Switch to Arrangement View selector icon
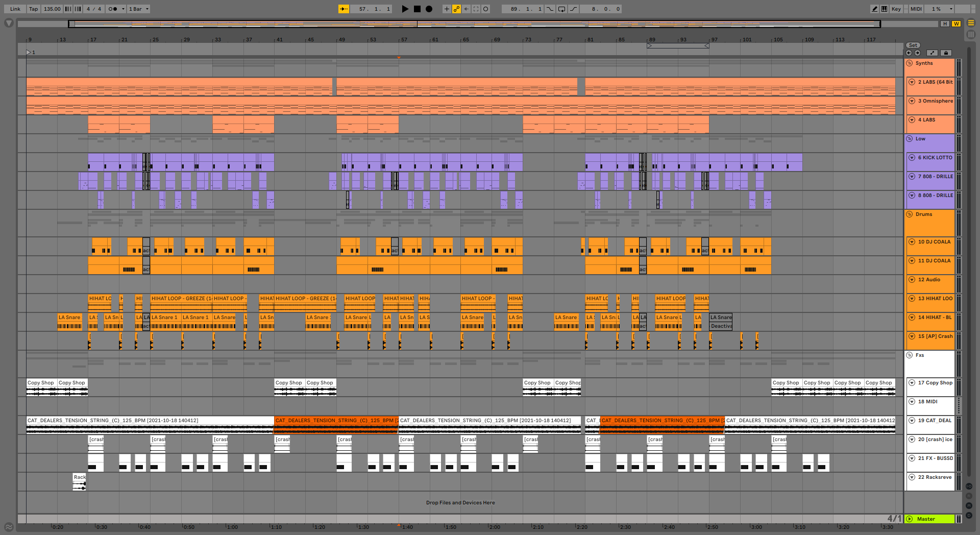 [971, 23]
